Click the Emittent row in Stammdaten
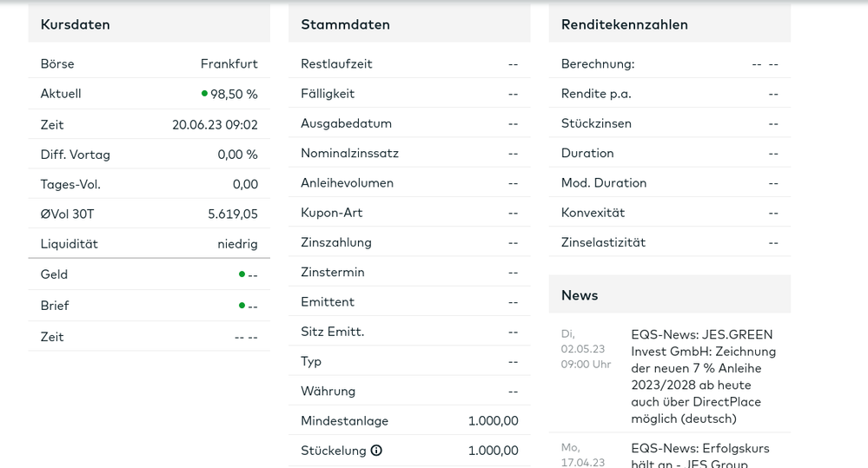Image resolution: width=868 pixels, height=468 pixels. pyautogui.click(x=409, y=301)
